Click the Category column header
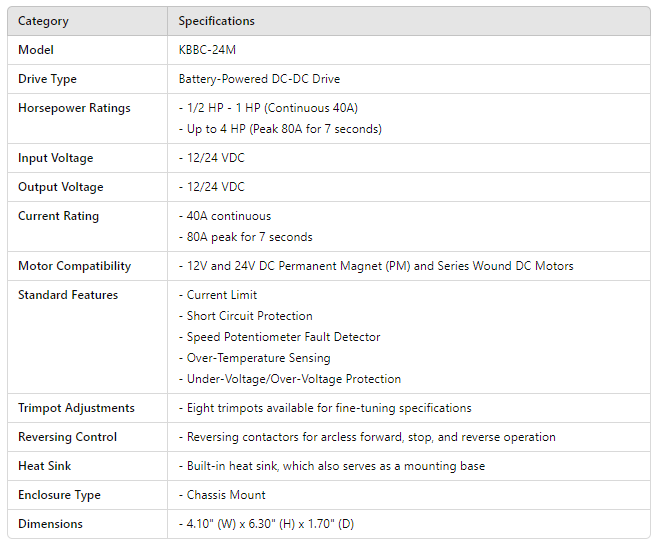 point(43,21)
